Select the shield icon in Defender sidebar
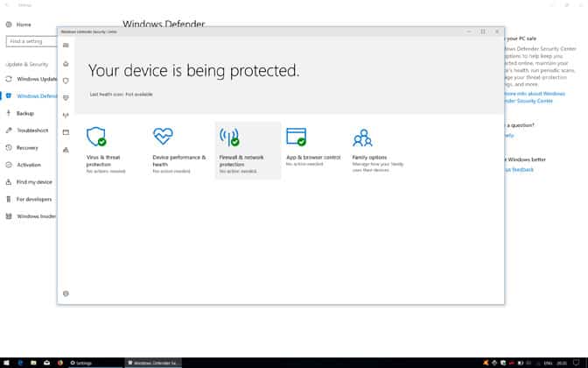The height and width of the screenshot is (368, 588). pos(66,81)
